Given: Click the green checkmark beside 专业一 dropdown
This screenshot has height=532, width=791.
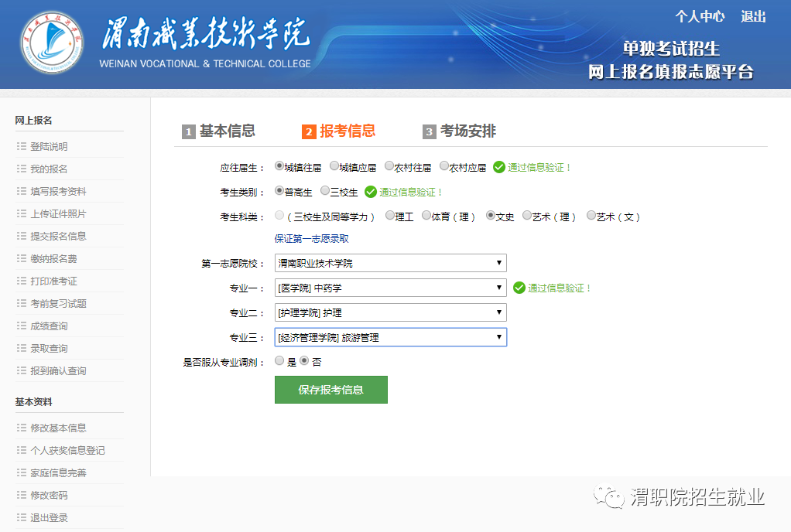Looking at the screenshot, I should (519, 288).
